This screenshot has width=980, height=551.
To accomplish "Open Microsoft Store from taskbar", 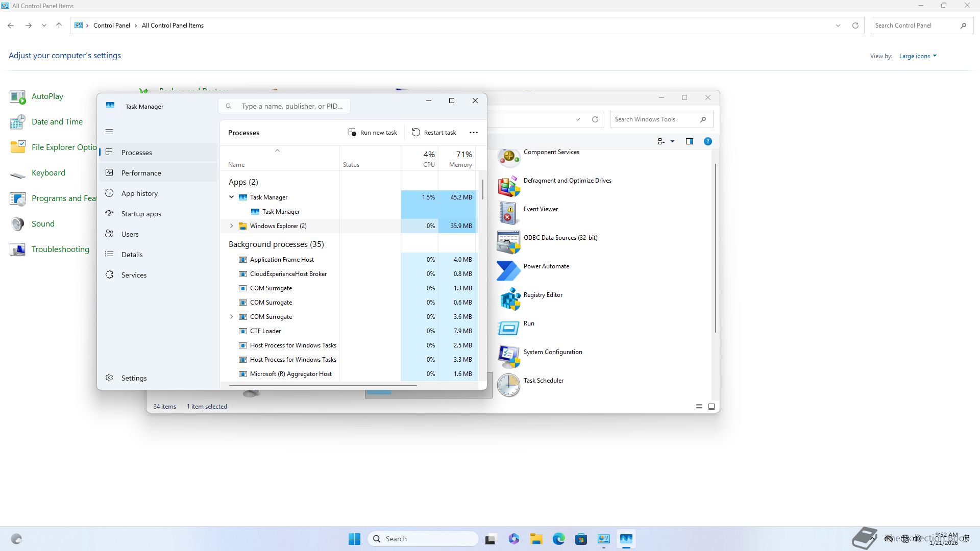I will pos(581,539).
